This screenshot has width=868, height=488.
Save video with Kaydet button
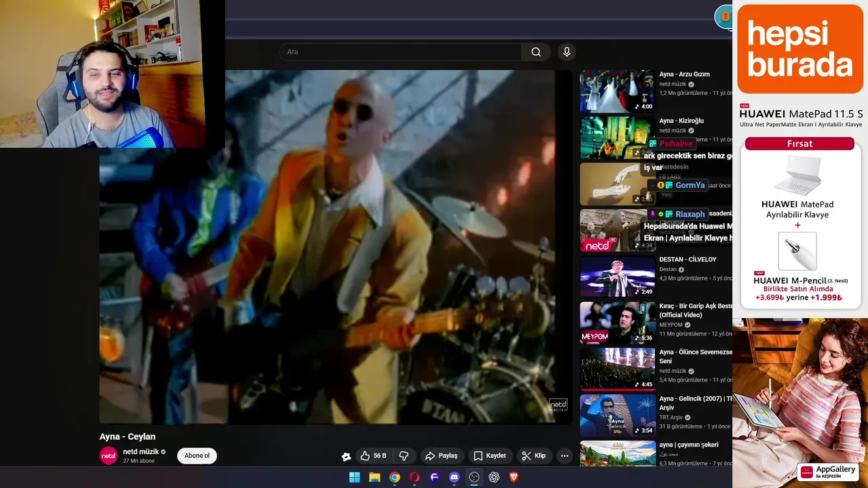[x=490, y=456]
